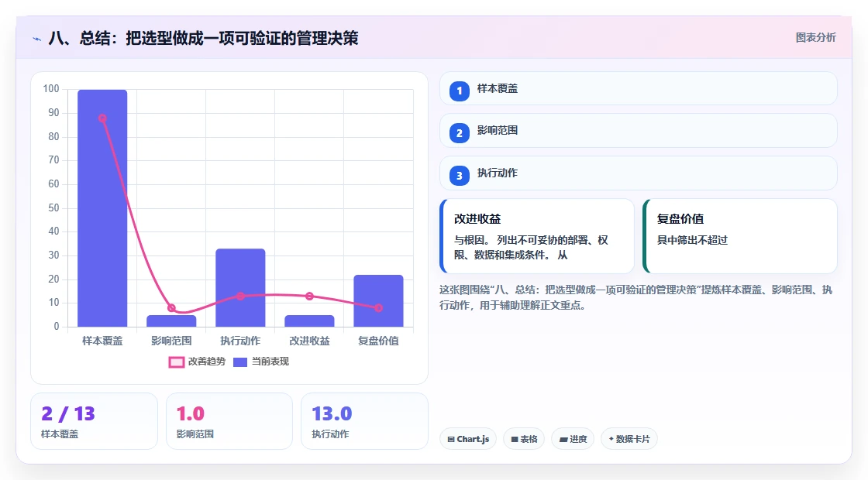This screenshot has width=868, height=480.
Task: Open the 影响范围 list item
Action: (639, 131)
